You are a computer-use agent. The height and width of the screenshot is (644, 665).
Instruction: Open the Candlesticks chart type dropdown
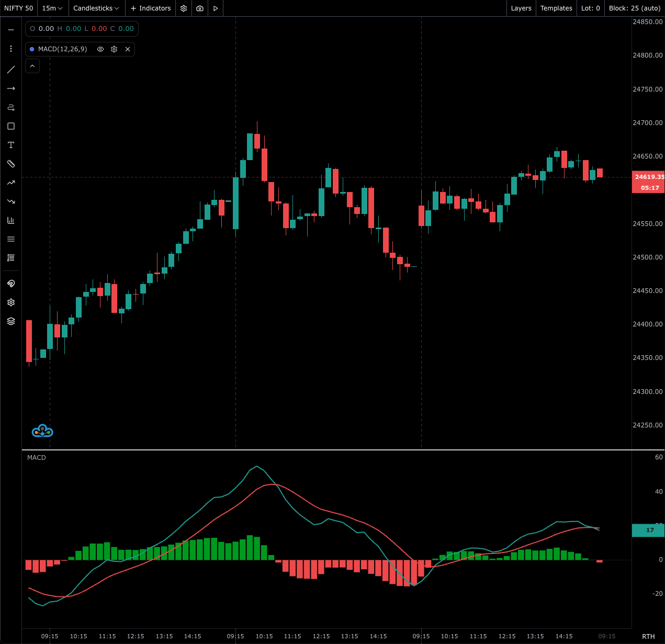[x=96, y=8]
